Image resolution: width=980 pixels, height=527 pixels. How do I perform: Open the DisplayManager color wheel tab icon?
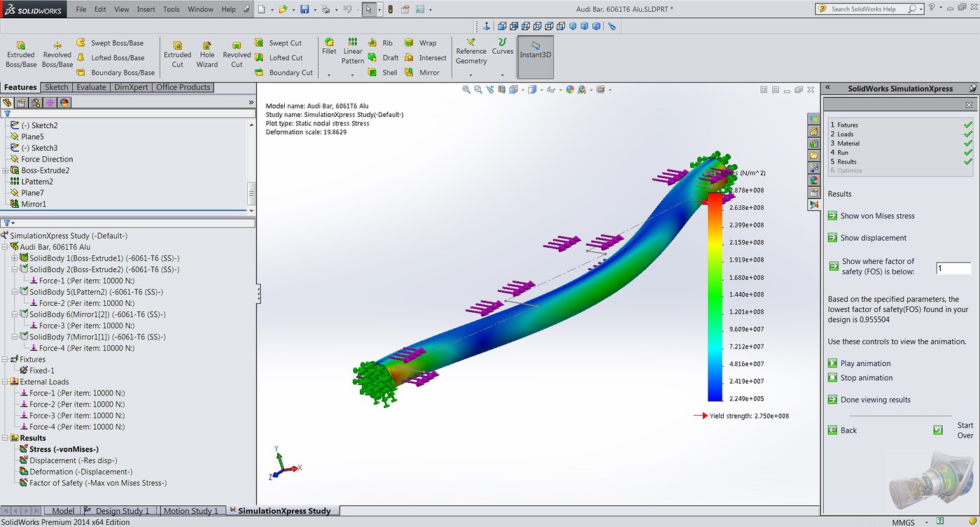(x=64, y=102)
